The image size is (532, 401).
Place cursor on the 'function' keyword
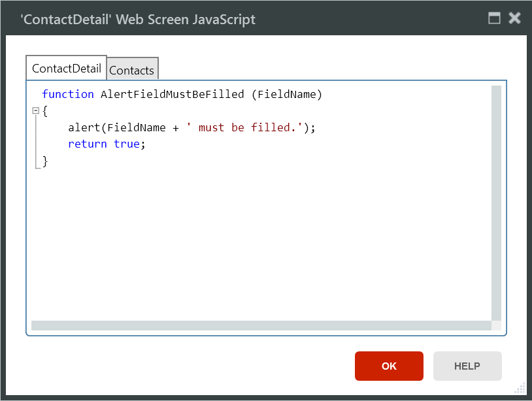pyautogui.click(x=67, y=94)
